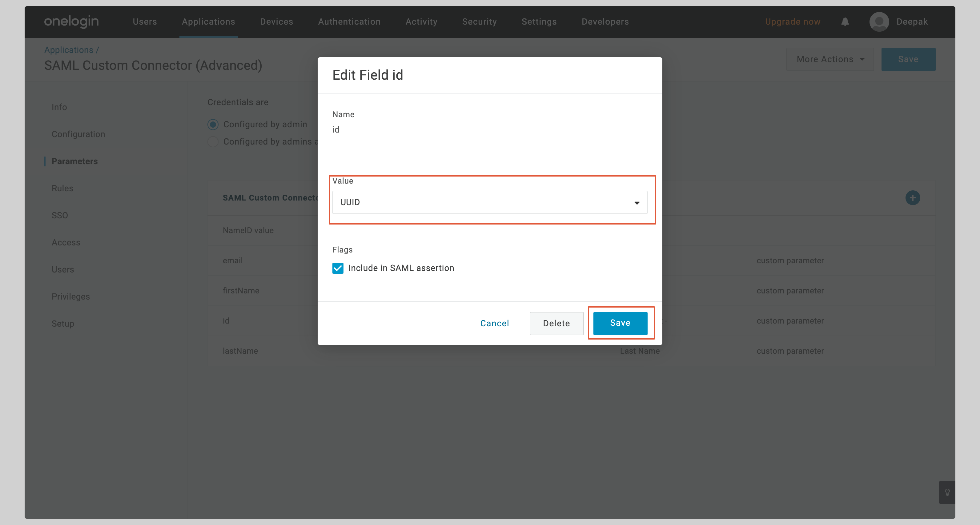Click the Upgrade now link
980x525 pixels.
pyautogui.click(x=793, y=22)
